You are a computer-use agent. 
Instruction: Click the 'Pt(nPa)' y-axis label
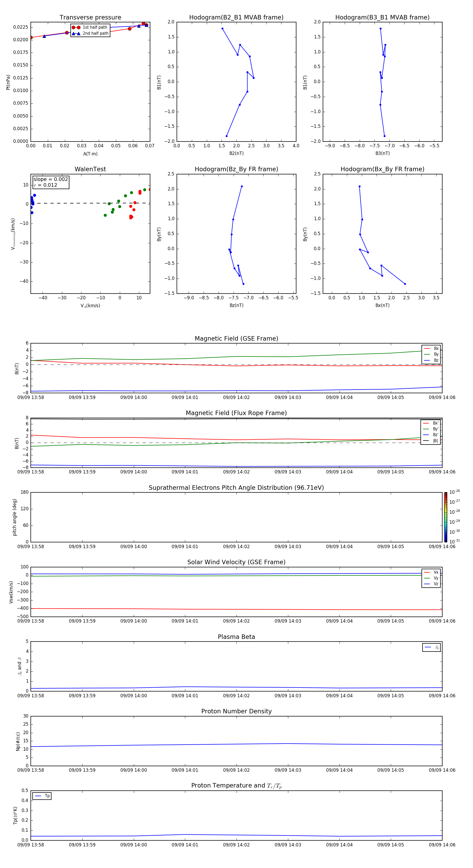[8, 82]
